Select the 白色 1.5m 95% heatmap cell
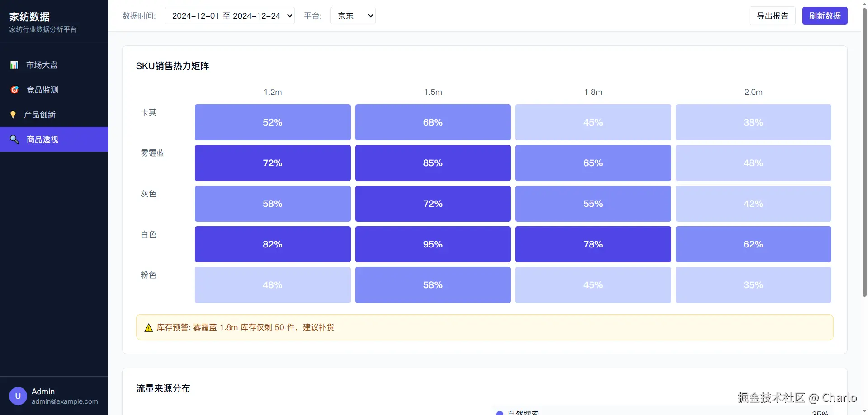The height and width of the screenshot is (415, 868). [433, 244]
